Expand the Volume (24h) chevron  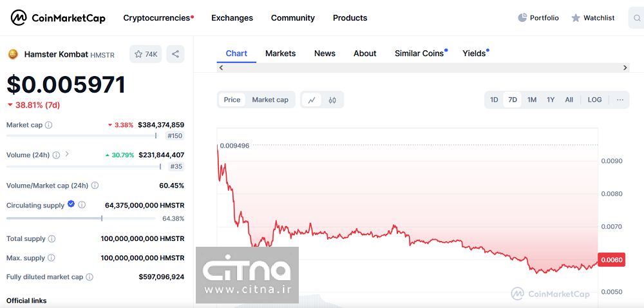click(67, 155)
